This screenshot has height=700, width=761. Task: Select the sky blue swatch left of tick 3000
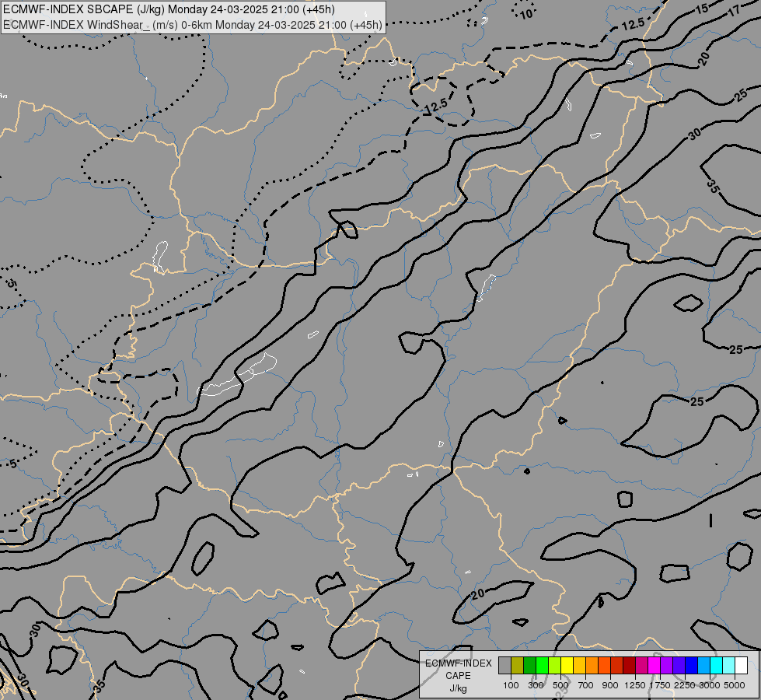pyautogui.click(x=704, y=666)
